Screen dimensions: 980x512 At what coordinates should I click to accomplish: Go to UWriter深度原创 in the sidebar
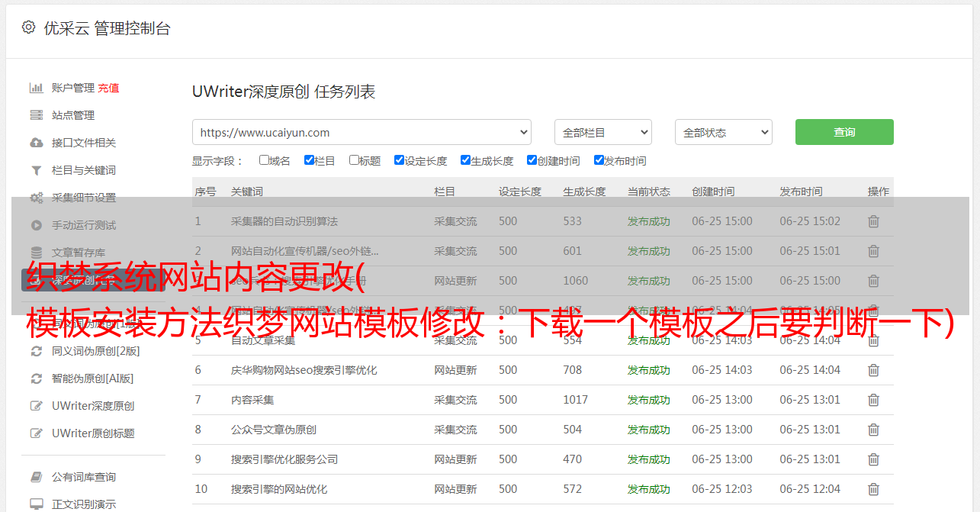93,406
